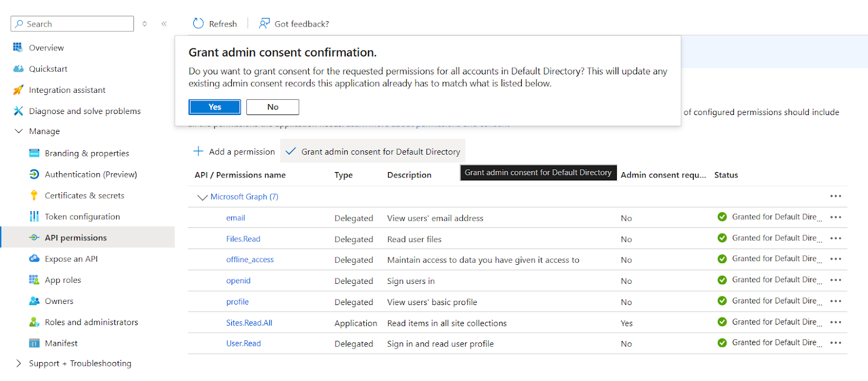
Task: Collapse the sidebar with double chevron
Action: click(164, 24)
